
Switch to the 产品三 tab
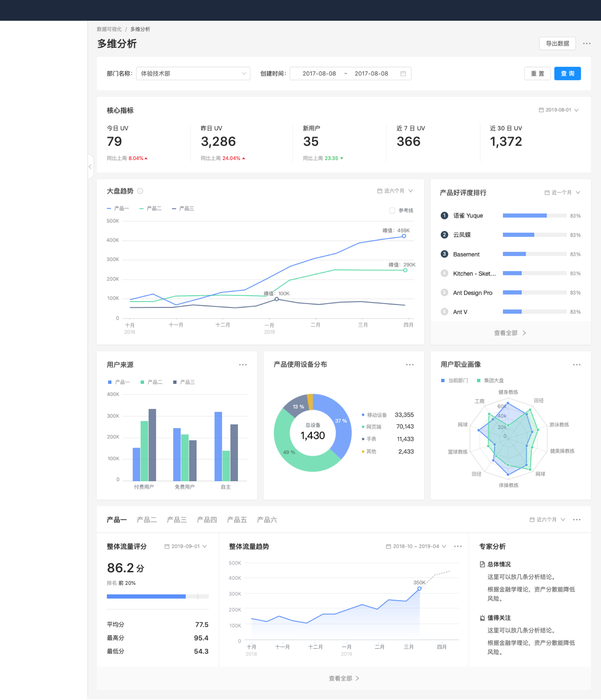click(x=177, y=520)
